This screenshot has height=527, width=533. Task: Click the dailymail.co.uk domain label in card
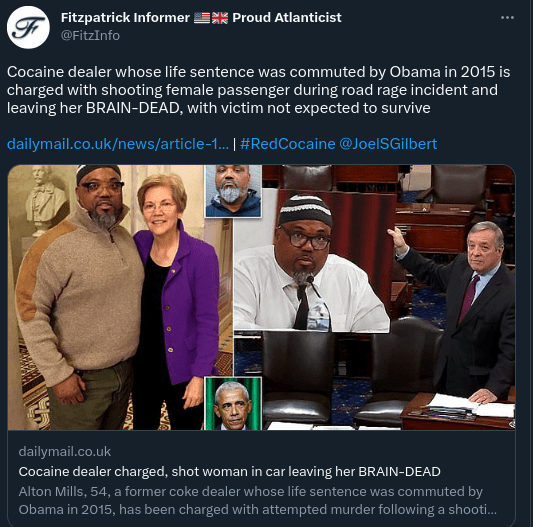(65, 452)
